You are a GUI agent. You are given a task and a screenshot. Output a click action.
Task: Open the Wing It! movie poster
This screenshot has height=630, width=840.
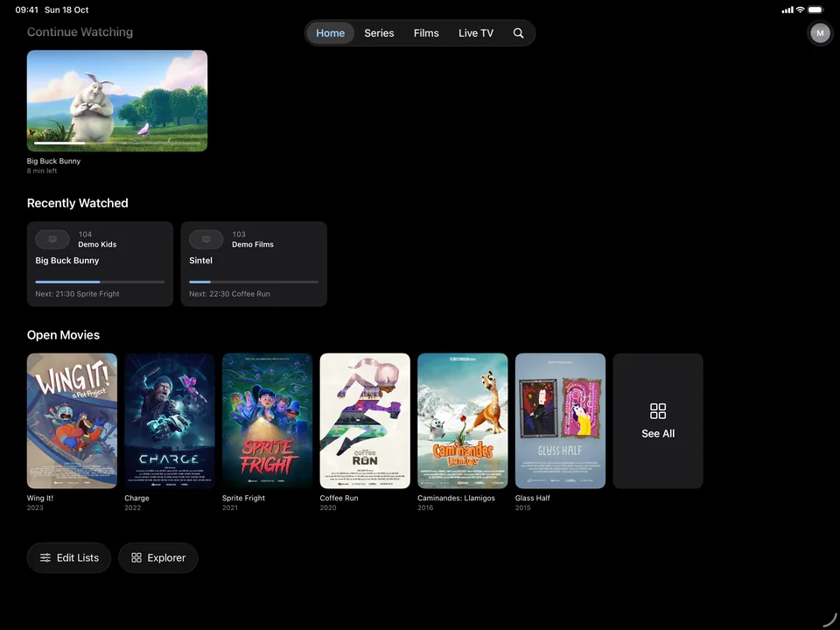tap(73, 421)
